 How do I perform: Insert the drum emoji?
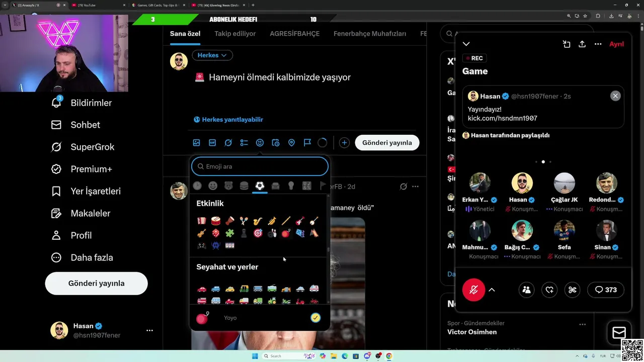216,221
